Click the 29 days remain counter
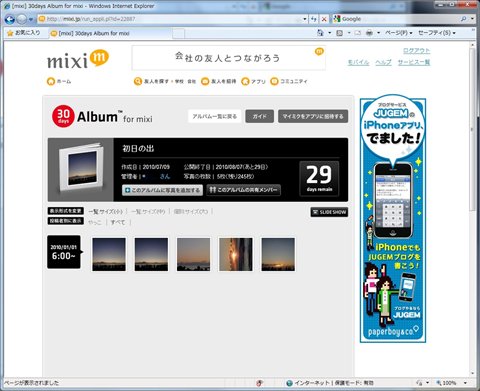This screenshot has height=391, width=480. (x=319, y=178)
